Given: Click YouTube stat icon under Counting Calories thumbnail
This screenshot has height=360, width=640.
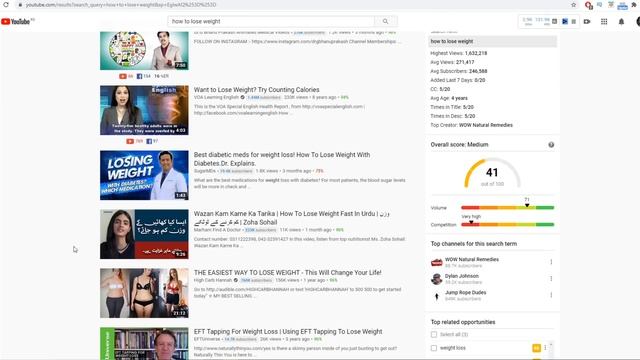Looking at the screenshot, I should click(130, 141).
